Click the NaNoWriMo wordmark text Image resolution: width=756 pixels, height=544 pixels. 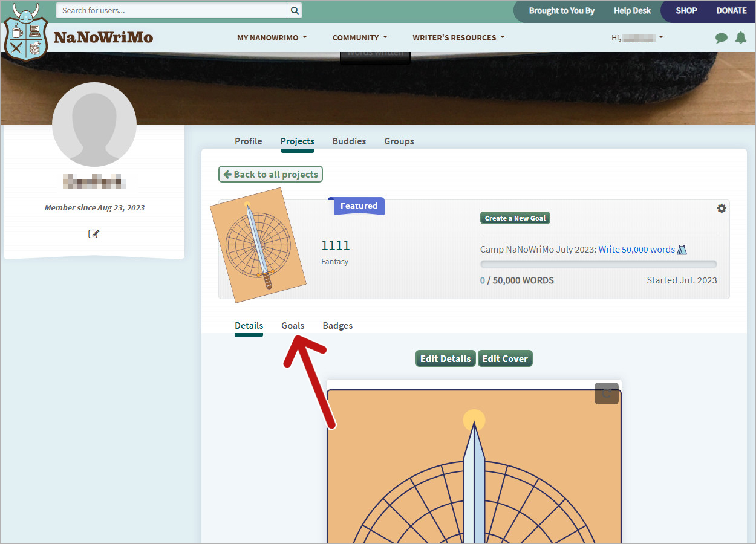[x=103, y=37]
